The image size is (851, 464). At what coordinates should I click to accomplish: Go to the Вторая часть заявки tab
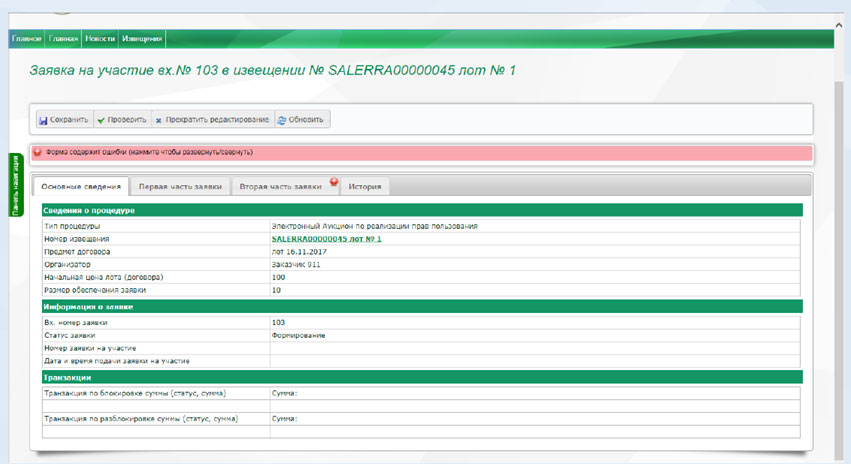(280, 187)
